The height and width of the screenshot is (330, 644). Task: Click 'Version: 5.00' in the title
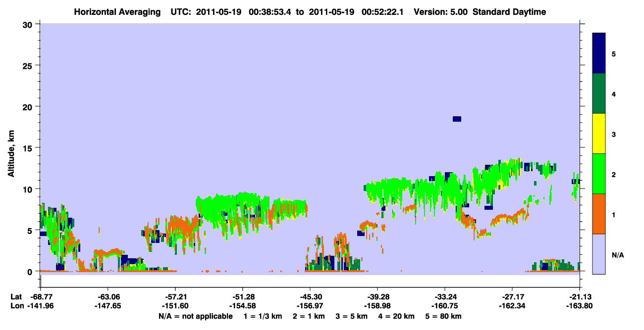(x=441, y=12)
